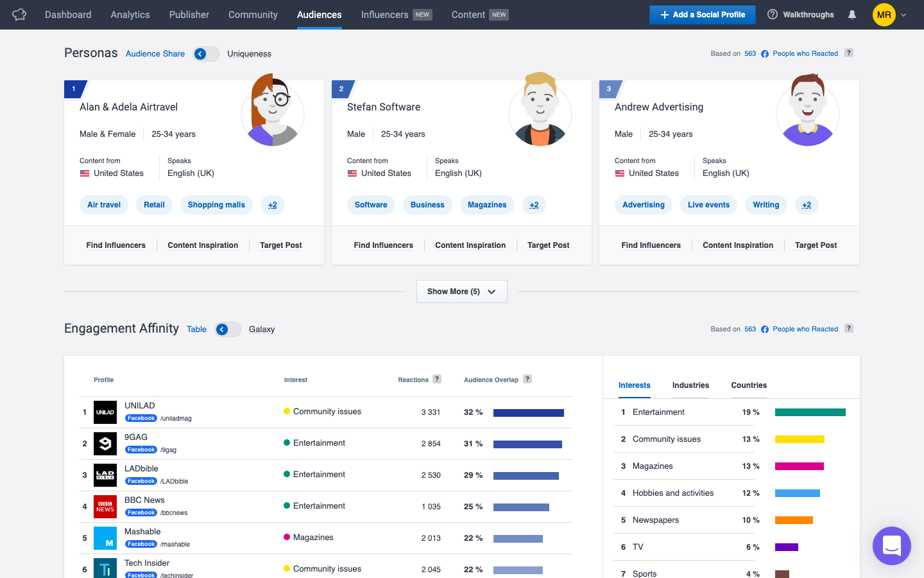The image size is (924, 578).
Task: Click the MR profile avatar
Action: (x=885, y=14)
